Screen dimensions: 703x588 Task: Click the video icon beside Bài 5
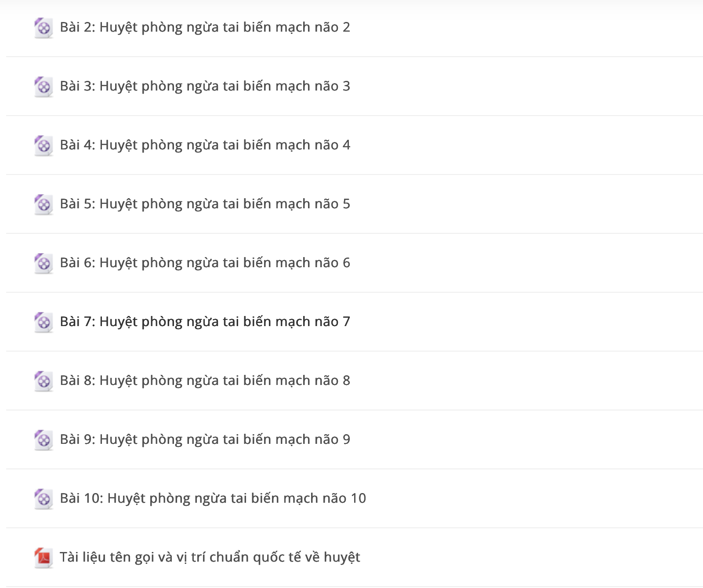click(43, 205)
